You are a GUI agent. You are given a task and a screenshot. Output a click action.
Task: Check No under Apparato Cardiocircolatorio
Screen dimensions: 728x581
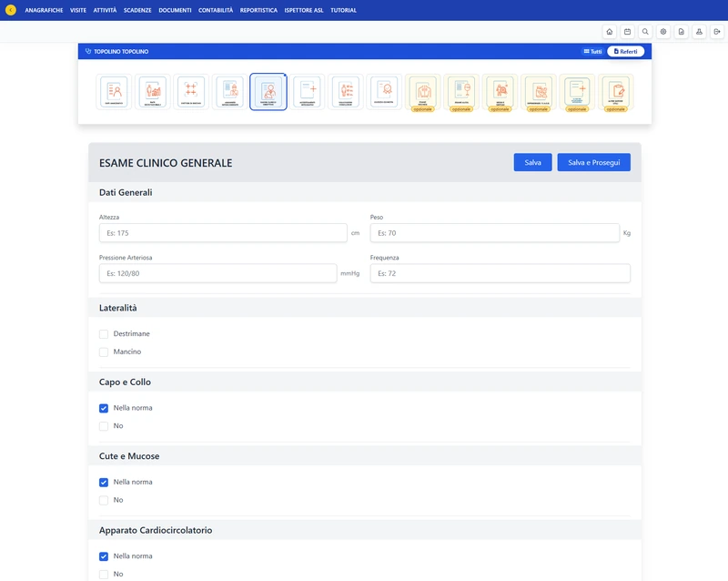point(104,575)
